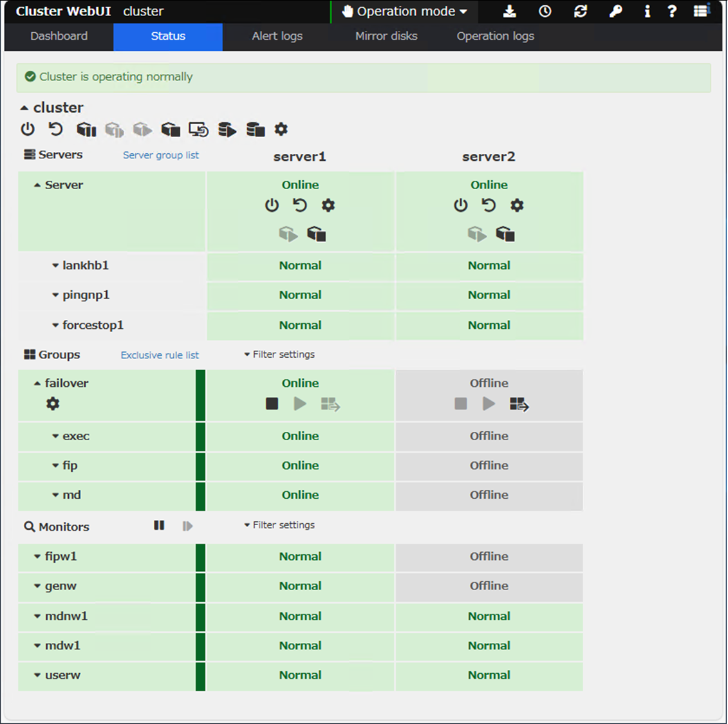Viewport: 728px width, 724px height.
Task: Shut down server1 using power icon
Action: pos(272,205)
